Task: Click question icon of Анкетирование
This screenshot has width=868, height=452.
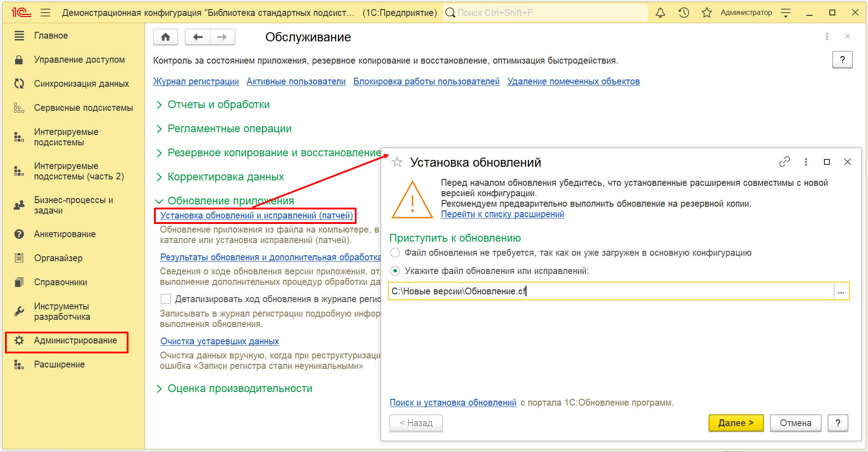Action: pyautogui.click(x=19, y=234)
